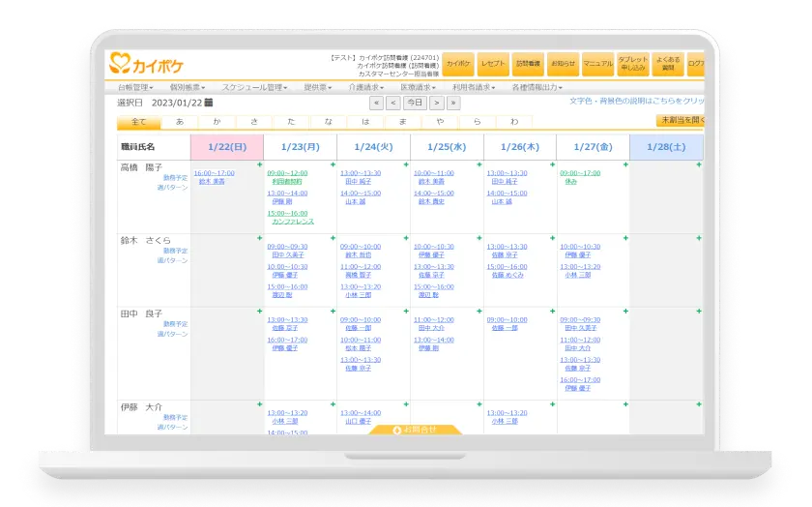
Task: Open the 個別帳票 dropdown menu
Action: pyautogui.click(x=188, y=88)
